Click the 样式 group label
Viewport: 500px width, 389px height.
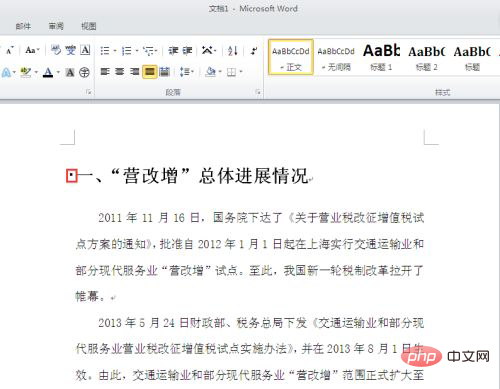(442, 92)
